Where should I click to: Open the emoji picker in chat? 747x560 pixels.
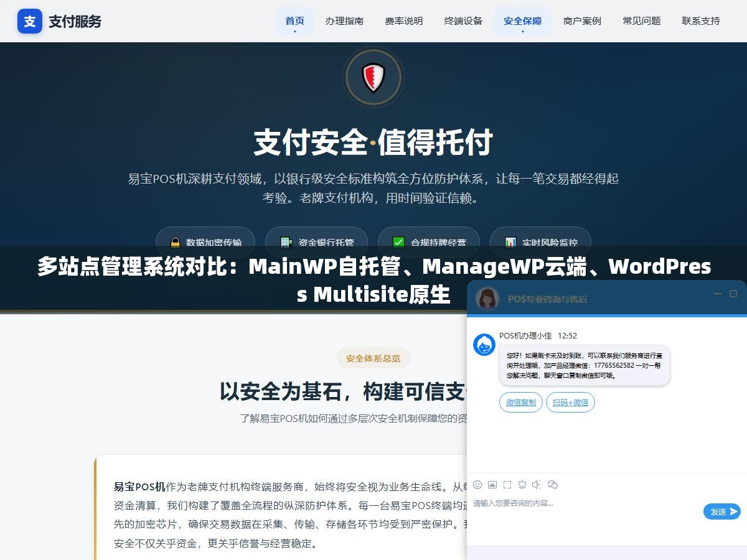point(477,485)
